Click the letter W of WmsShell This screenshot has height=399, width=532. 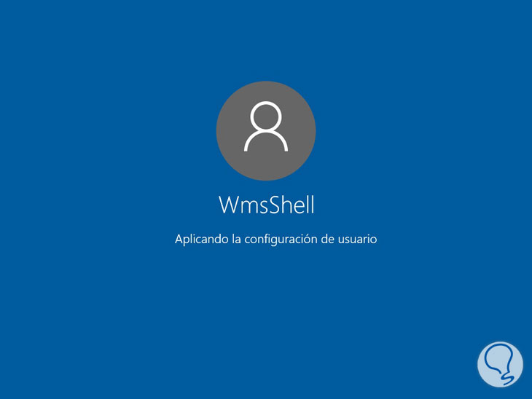(230, 205)
